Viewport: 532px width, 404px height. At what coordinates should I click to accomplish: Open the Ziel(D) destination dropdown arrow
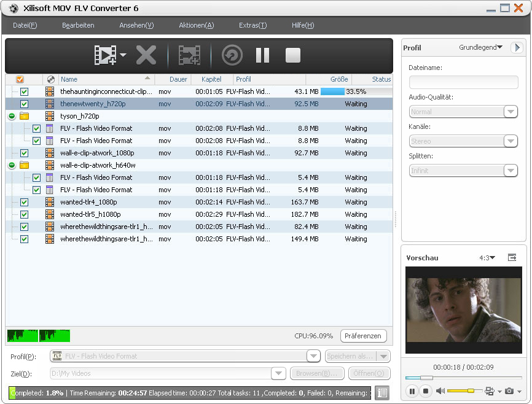point(278,373)
